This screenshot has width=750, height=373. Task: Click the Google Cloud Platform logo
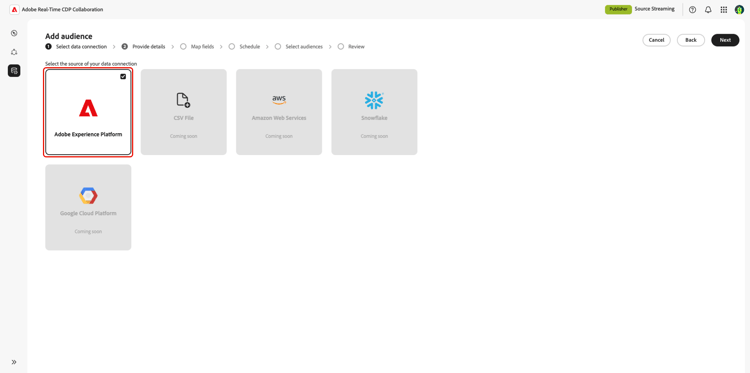click(88, 196)
